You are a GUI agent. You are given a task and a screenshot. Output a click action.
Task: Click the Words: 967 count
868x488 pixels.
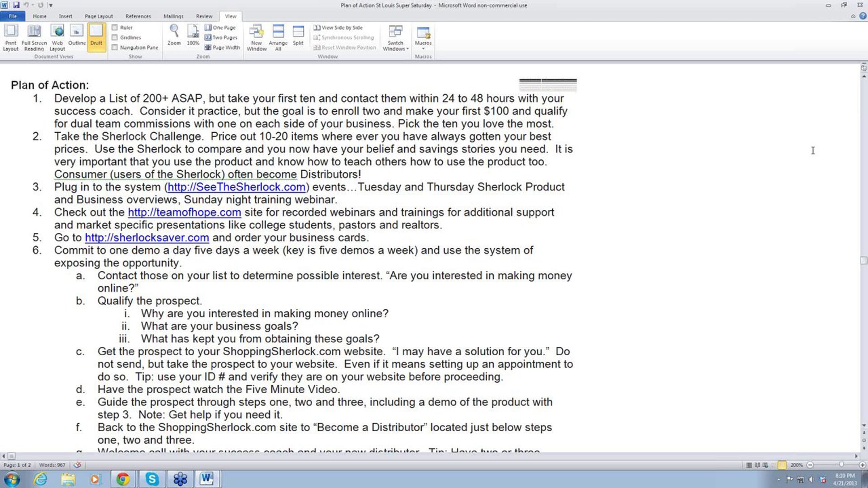pos(52,465)
